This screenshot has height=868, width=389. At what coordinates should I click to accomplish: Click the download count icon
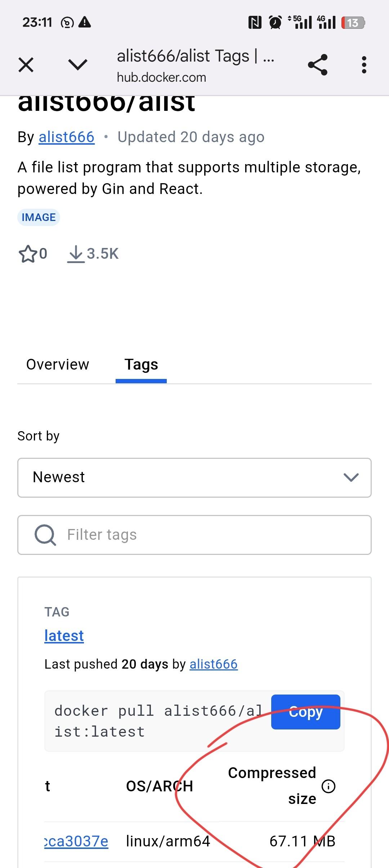[76, 254]
